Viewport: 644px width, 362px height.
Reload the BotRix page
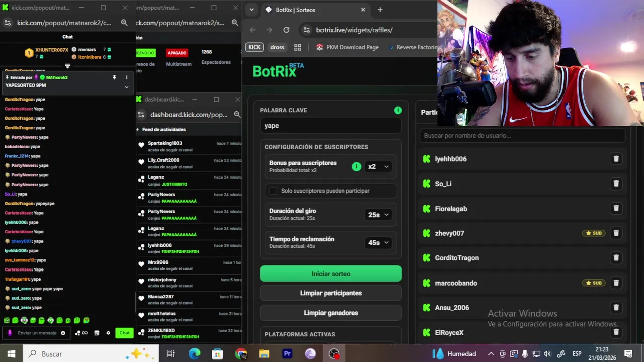click(x=286, y=30)
